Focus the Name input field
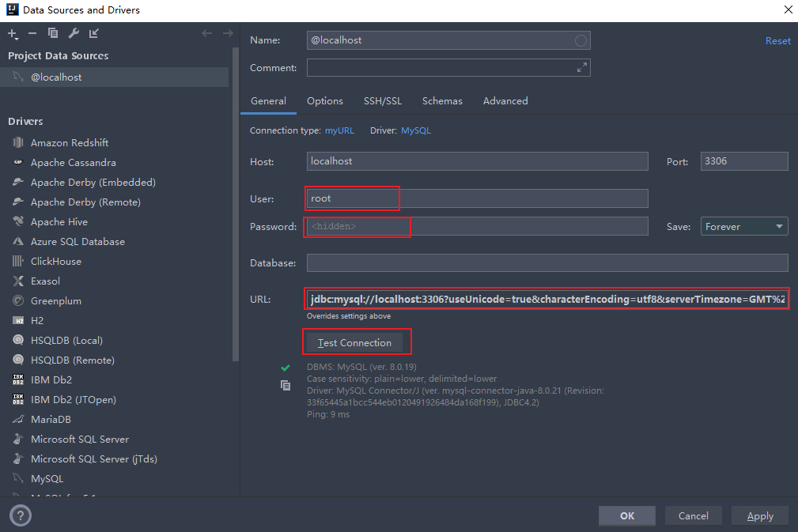This screenshot has height=532, width=798. (448, 40)
